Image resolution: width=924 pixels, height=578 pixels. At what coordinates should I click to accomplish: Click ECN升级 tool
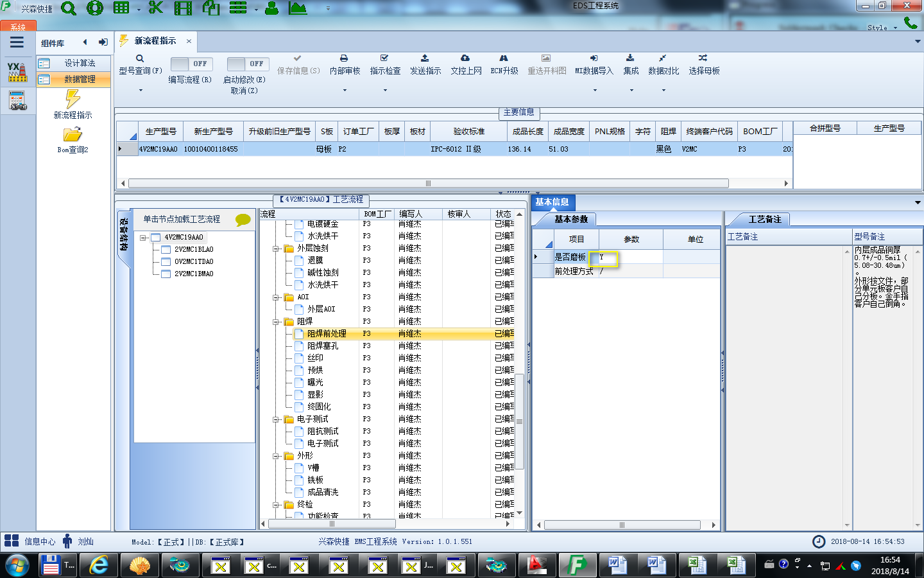click(504, 65)
